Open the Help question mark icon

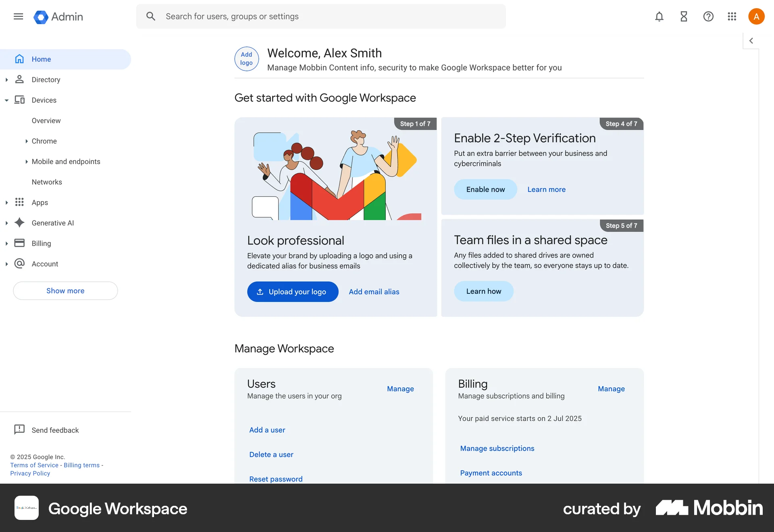(x=708, y=17)
